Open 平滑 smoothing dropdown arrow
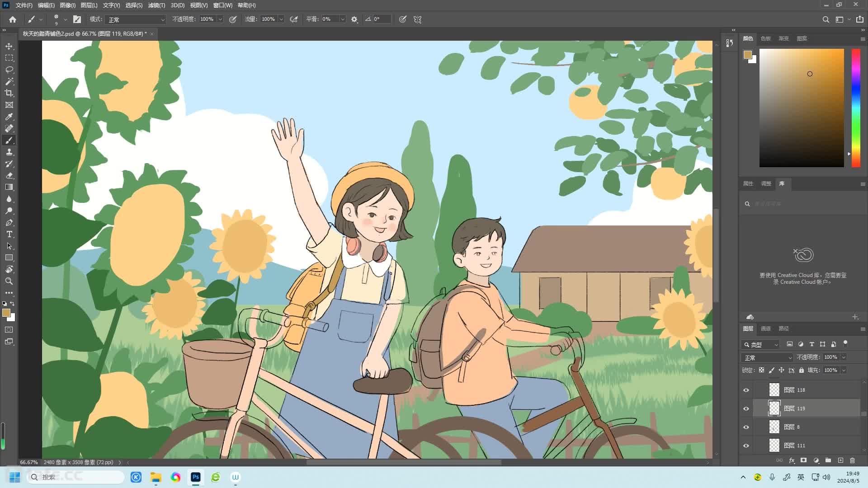The image size is (868, 488). click(x=342, y=19)
